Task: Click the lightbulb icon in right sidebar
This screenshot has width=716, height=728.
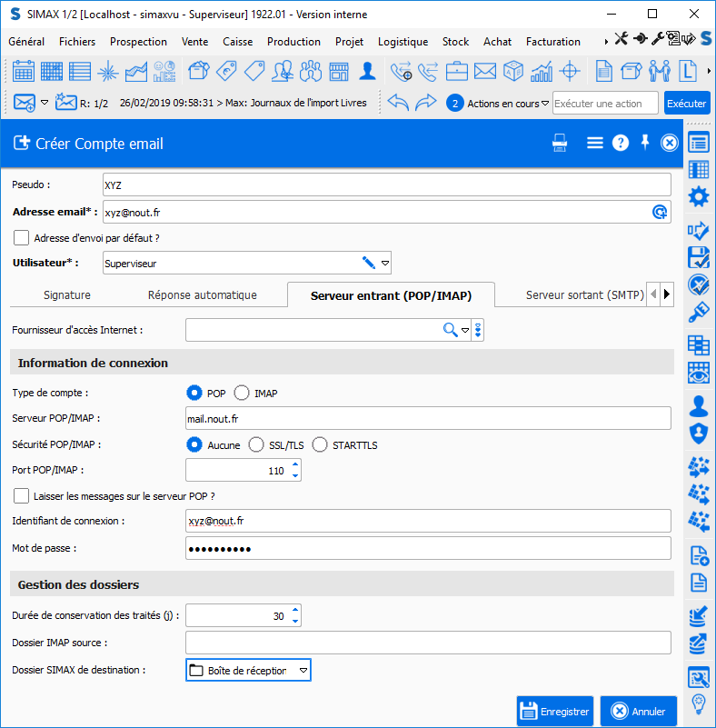Action: [x=698, y=703]
